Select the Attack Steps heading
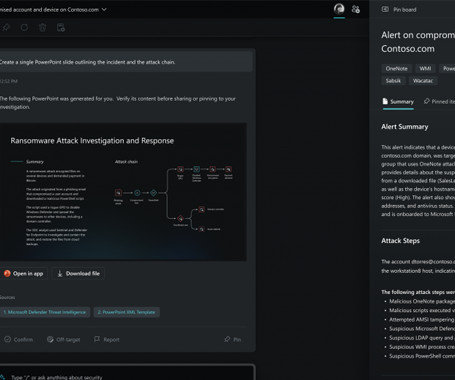Screen dimensions: 455x380 [400, 241]
